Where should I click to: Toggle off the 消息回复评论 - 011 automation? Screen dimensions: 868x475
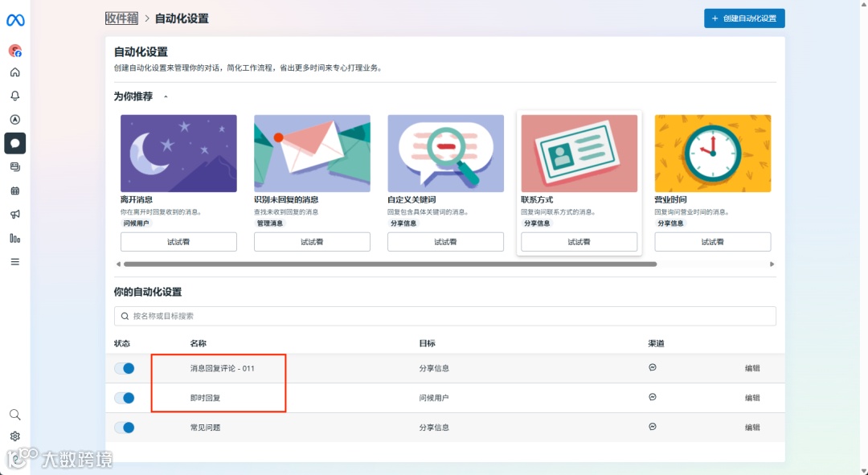pos(124,368)
